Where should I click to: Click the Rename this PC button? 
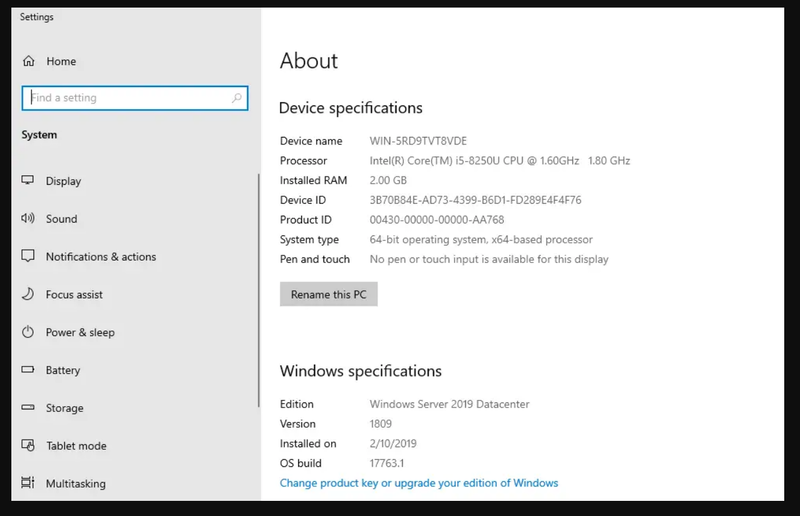329,294
